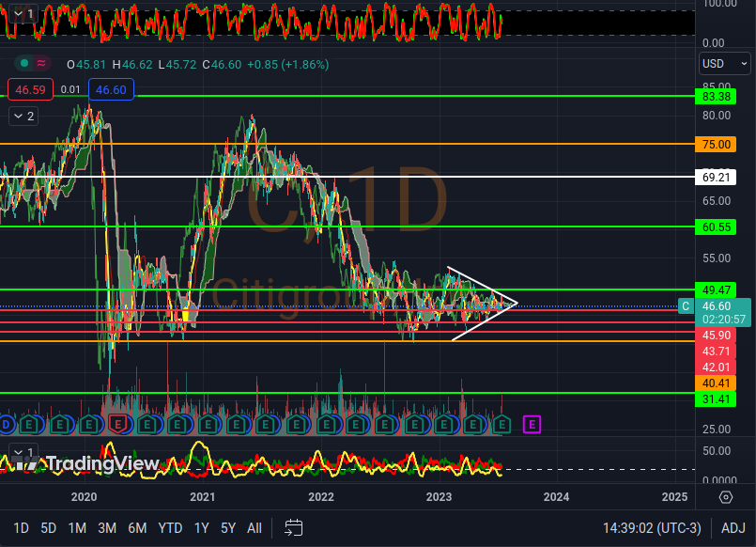
Task: Click the 46.60 current price label
Action: pos(723,312)
